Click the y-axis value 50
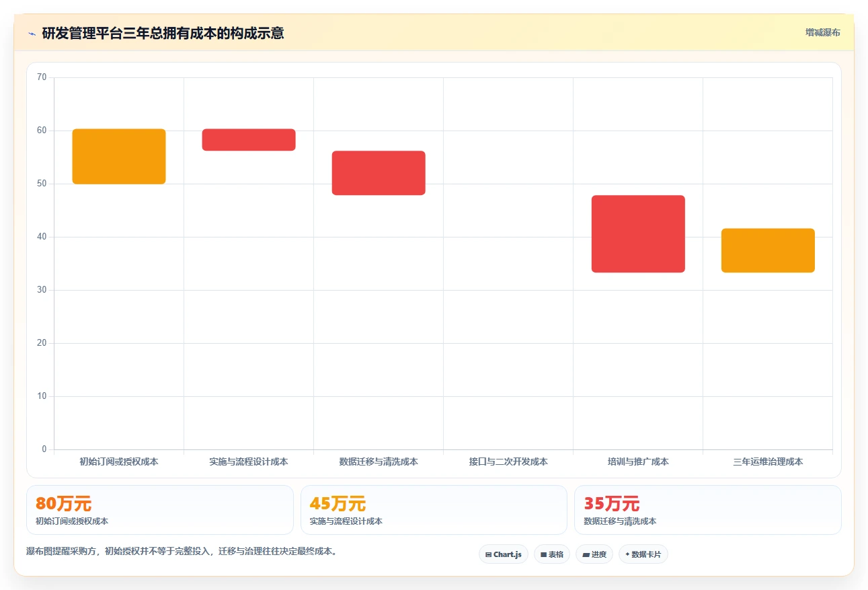Image resolution: width=868 pixels, height=590 pixels. pyautogui.click(x=42, y=184)
